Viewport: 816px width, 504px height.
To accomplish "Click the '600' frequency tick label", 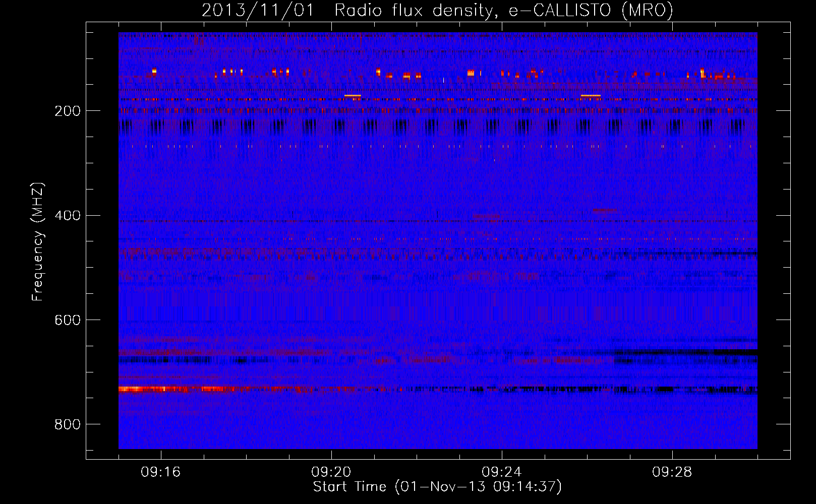I will point(68,321).
